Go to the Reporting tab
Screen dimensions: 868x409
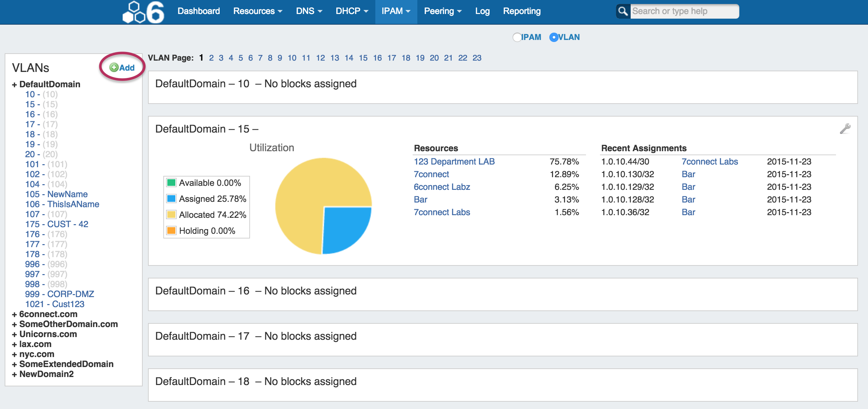point(521,11)
